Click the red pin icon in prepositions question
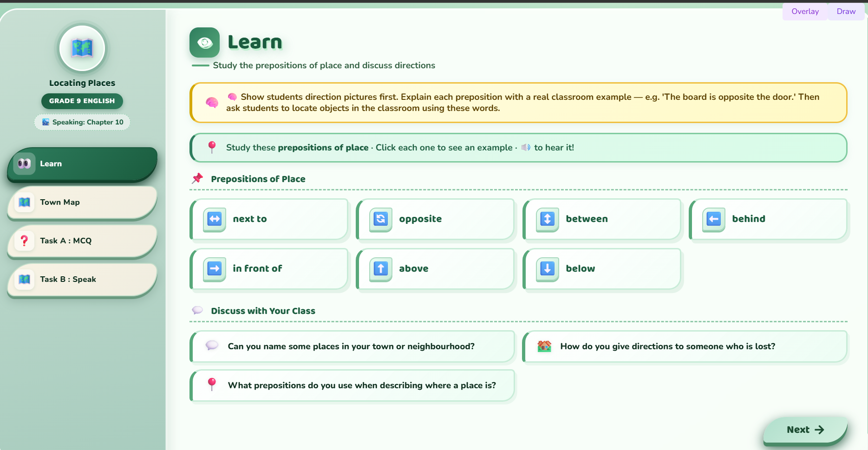 click(212, 385)
